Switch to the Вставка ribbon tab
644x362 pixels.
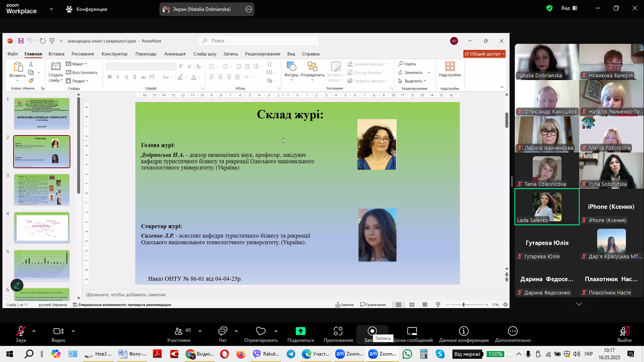point(56,54)
